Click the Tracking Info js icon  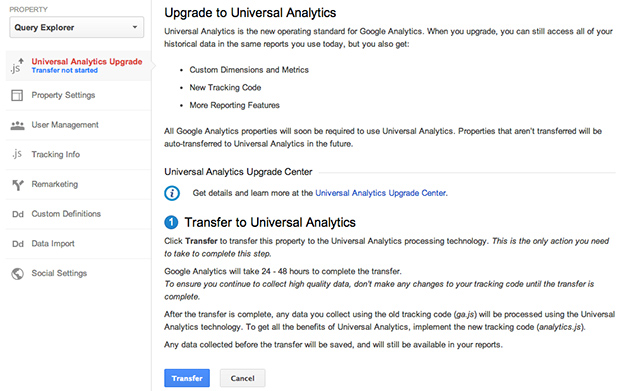point(17,154)
